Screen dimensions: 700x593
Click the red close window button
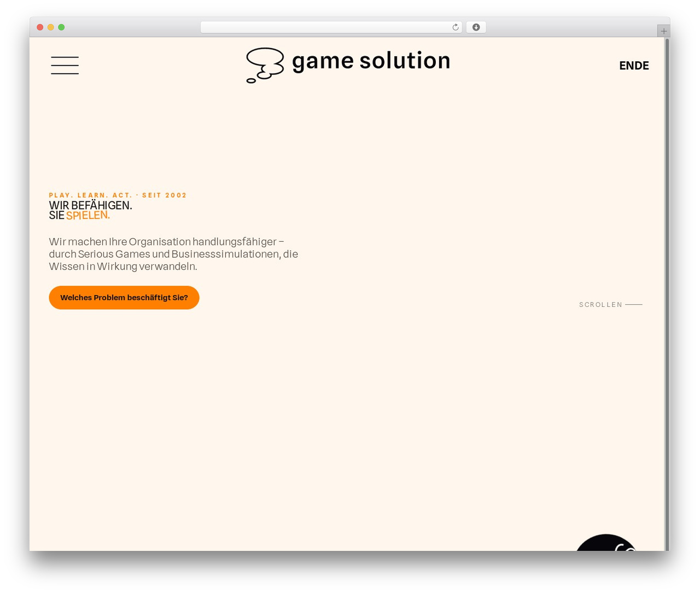click(40, 27)
